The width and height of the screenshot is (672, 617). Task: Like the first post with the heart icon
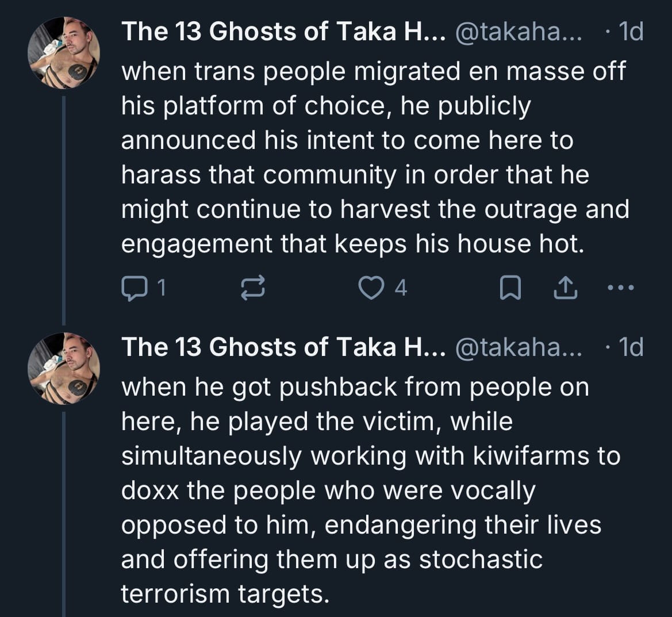tap(371, 288)
